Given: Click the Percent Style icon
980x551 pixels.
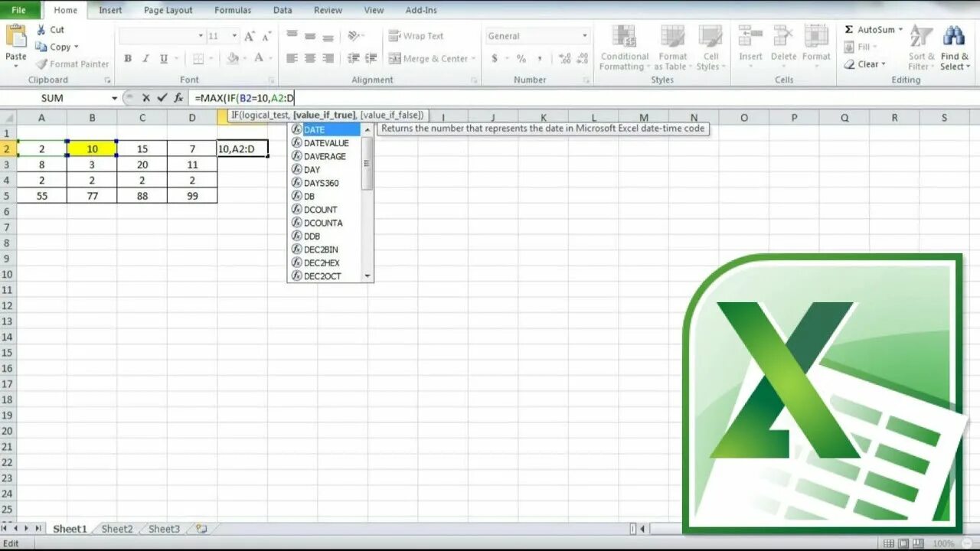Looking at the screenshot, I should (x=521, y=59).
